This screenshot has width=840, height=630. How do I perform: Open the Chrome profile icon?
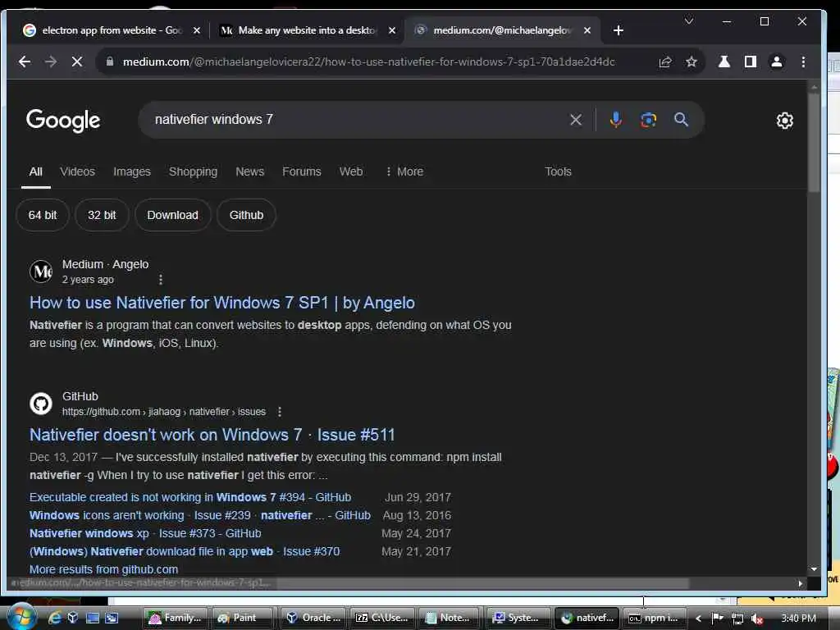click(x=777, y=62)
